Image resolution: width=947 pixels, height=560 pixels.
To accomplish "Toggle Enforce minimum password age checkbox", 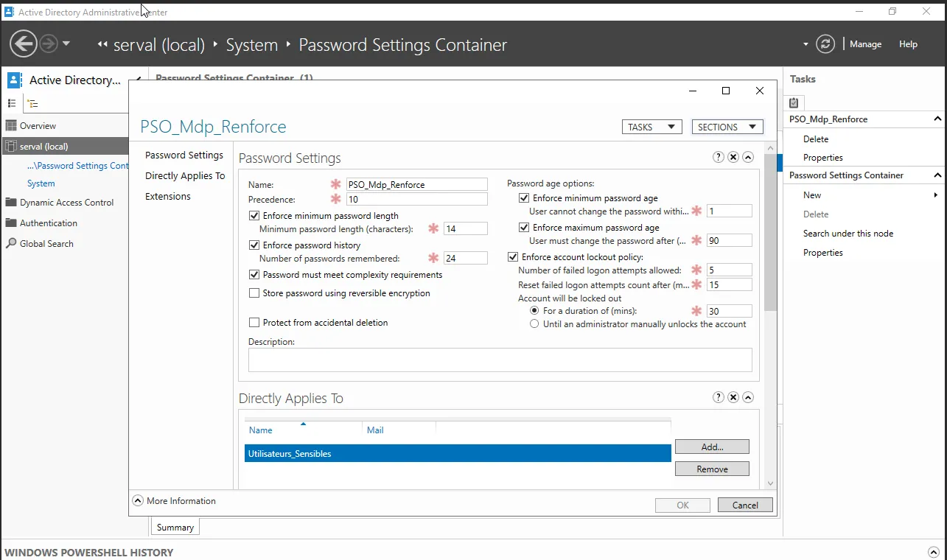I will (524, 198).
